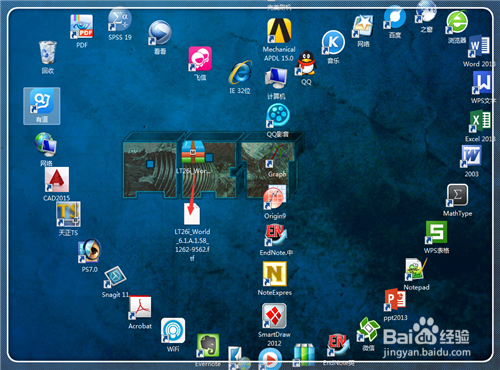Open the Computer (计算机) desktop icon
Image resolution: width=500 pixels, height=370 pixels.
pos(276,79)
